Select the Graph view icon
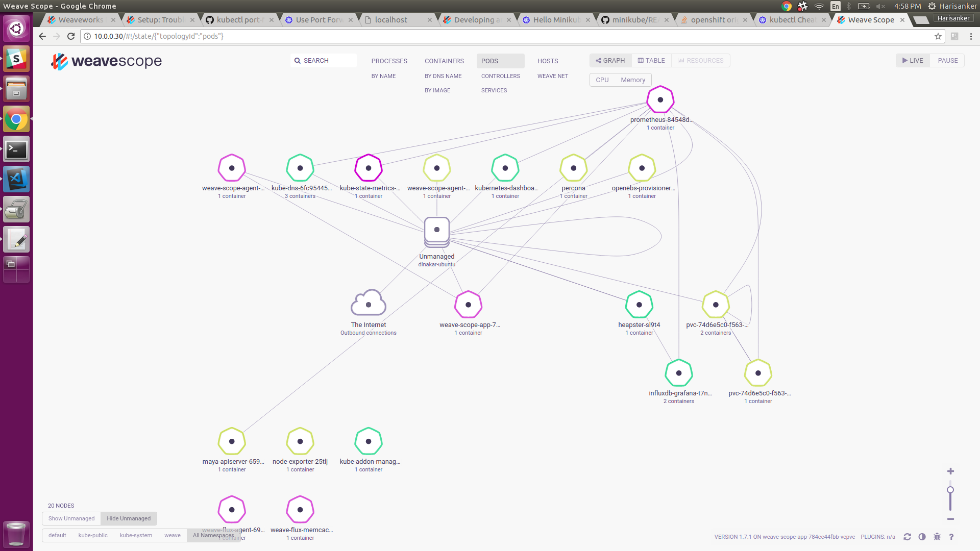980x551 pixels. point(610,60)
